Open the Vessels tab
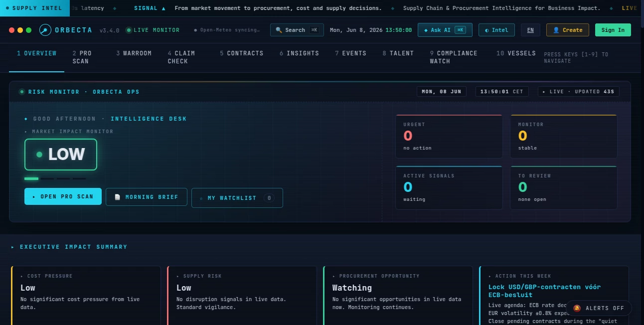The height and width of the screenshot is (325, 644). (x=516, y=53)
